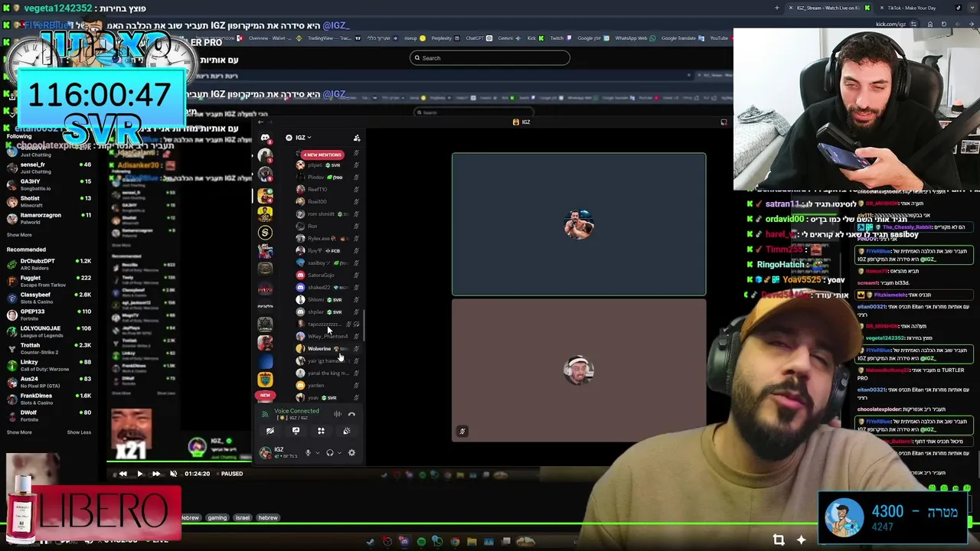Open Discord user settings gear
The image size is (980, 551).
pos(351,452)
